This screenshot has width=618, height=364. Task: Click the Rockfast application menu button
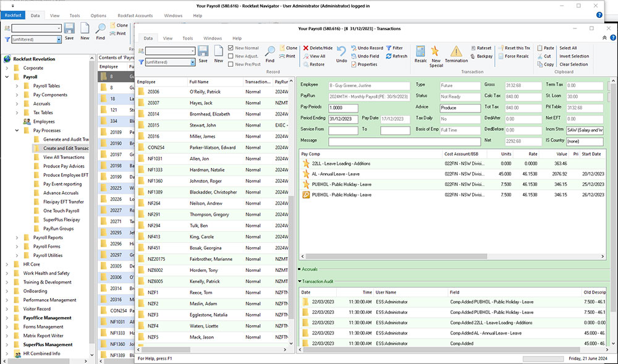(x=13, y=15)
